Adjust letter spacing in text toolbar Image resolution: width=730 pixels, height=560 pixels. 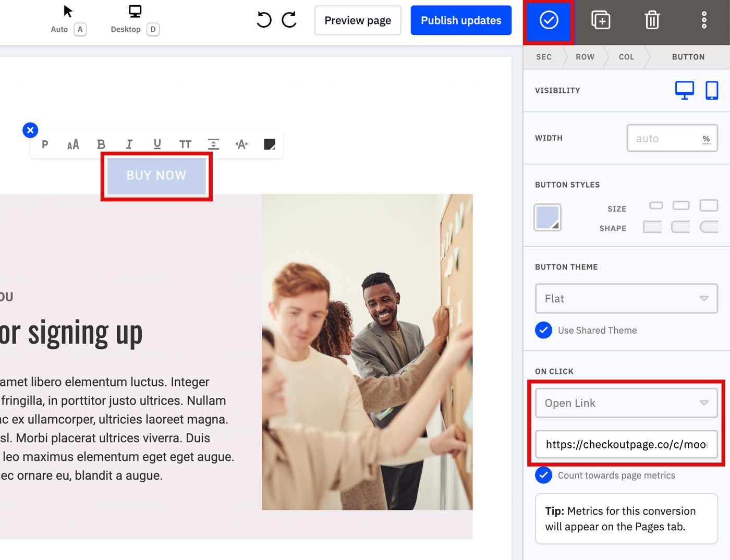[241, 144]
